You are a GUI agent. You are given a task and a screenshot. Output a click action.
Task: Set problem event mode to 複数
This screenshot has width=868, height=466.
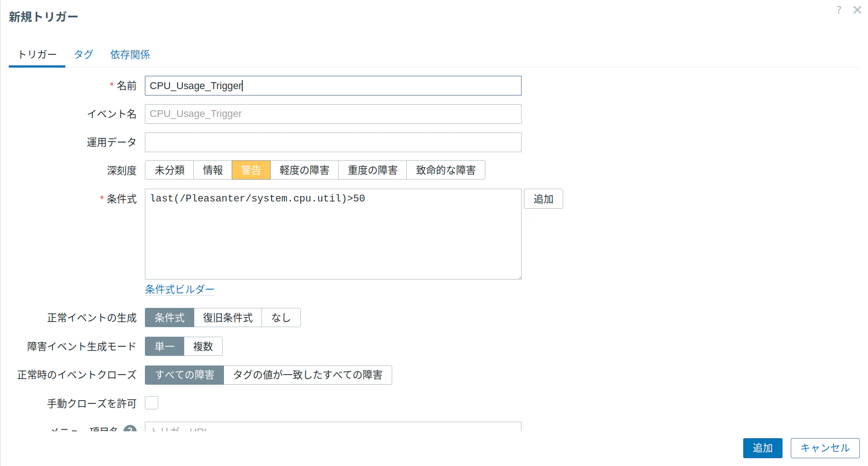point(203,347)
